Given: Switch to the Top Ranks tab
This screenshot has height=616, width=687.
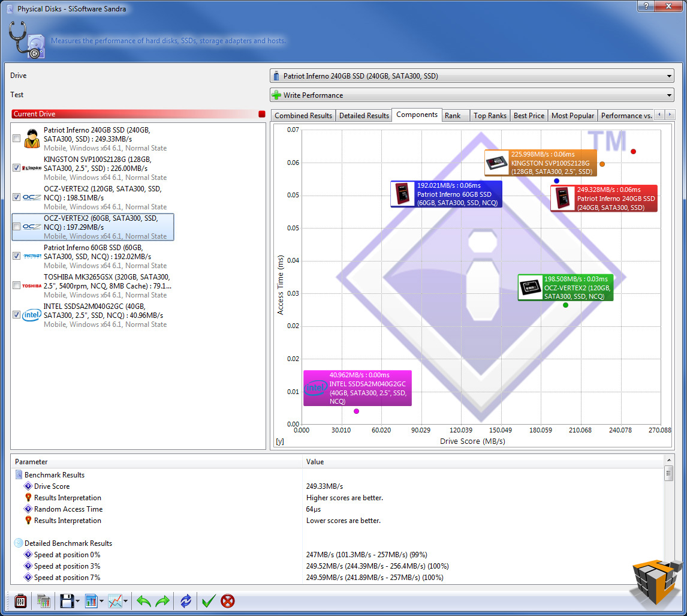Looking at the screenshot, I should [x=490, y=115].
